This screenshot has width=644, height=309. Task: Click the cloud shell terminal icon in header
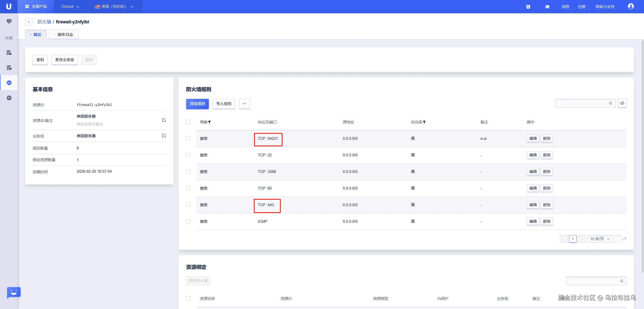(x=547, y=7)
